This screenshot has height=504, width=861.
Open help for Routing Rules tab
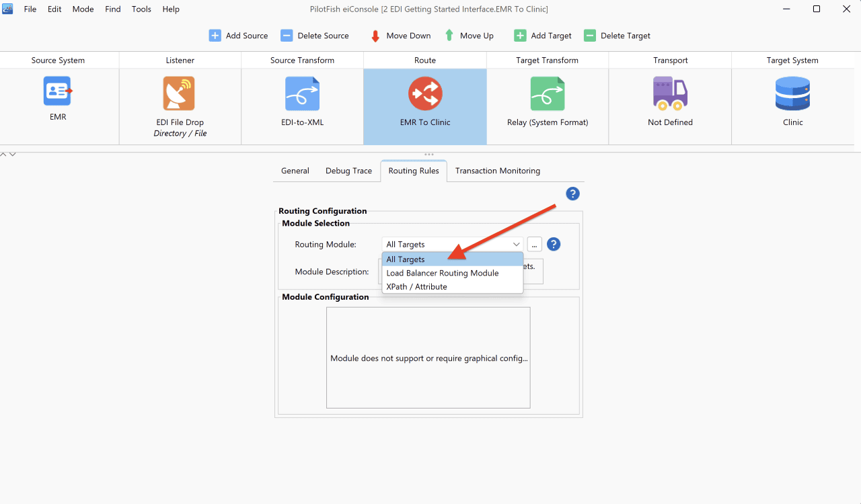click(572, 194)
